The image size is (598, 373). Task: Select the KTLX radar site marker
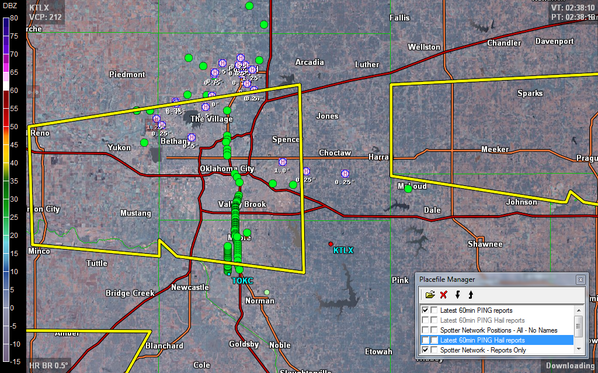pyautogui.click(x=331, y=244)
